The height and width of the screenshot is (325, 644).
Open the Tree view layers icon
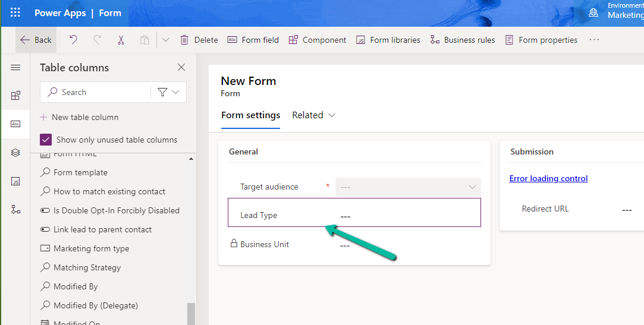pyautogui.click(x=15, y=153)
